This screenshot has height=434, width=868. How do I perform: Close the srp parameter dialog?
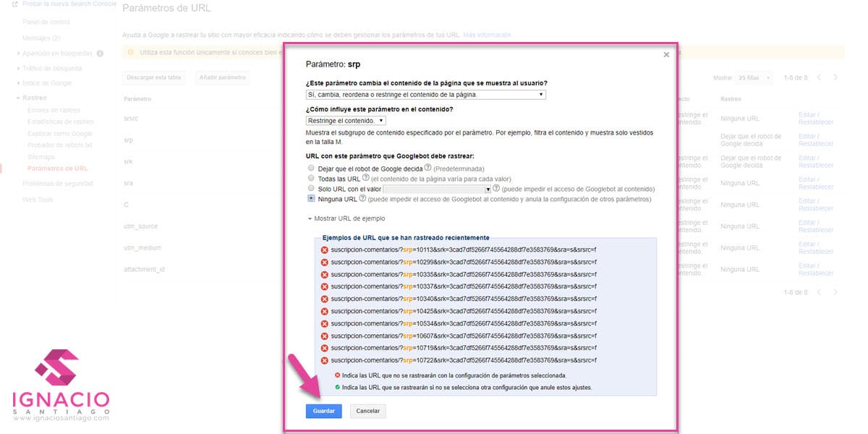666,54
